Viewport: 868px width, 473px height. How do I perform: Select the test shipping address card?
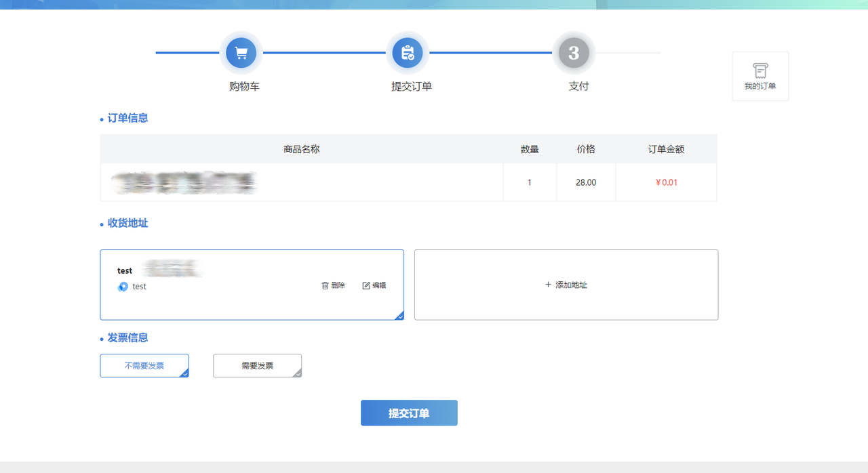pyautogui.click(x=252, y=285)
